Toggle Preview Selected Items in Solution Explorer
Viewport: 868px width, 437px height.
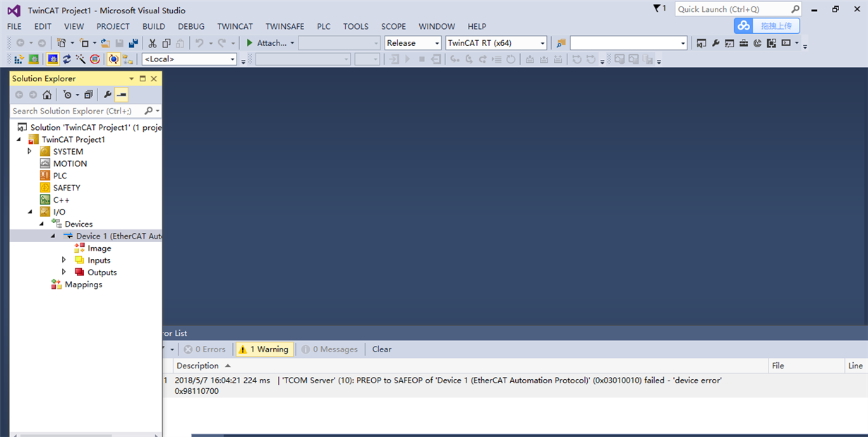coord(121,95)
